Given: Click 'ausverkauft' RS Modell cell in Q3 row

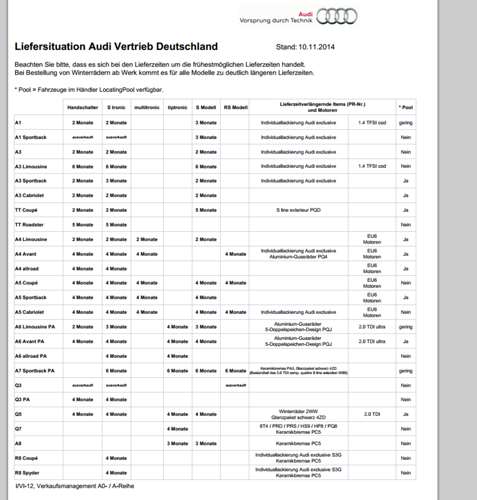Looking at the screenshot, I should click(x=236, y=385).
